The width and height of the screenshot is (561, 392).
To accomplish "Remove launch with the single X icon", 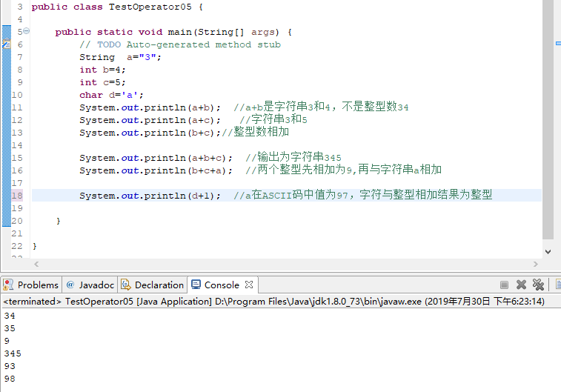I will (521, 285).
